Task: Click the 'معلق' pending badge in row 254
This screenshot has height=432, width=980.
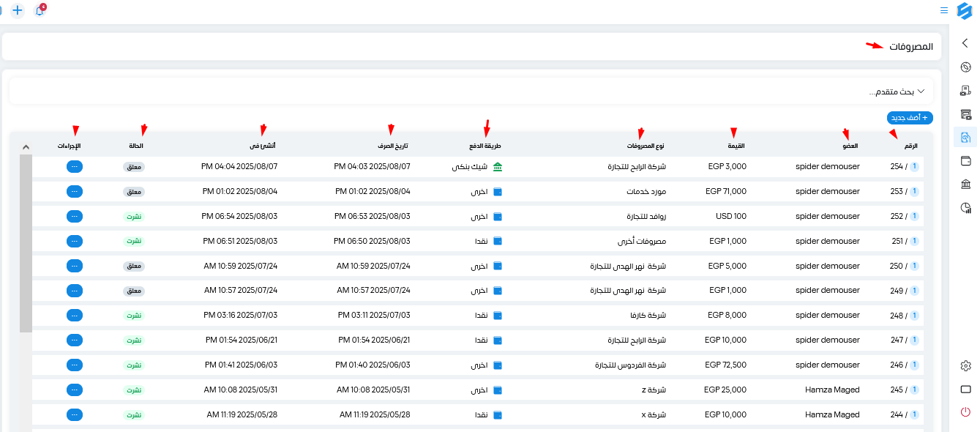Action: (x=134, y=167)
